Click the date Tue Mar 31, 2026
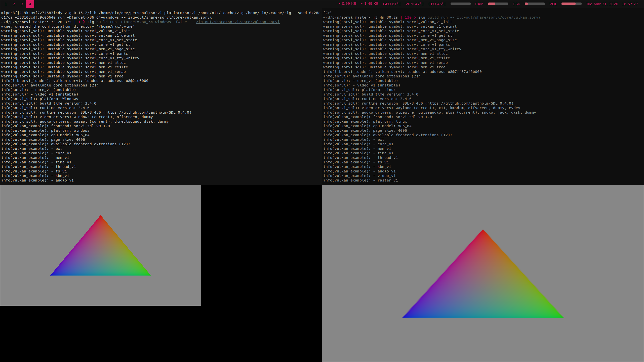Viewport: 644px width, 362px height. point(602,4)
